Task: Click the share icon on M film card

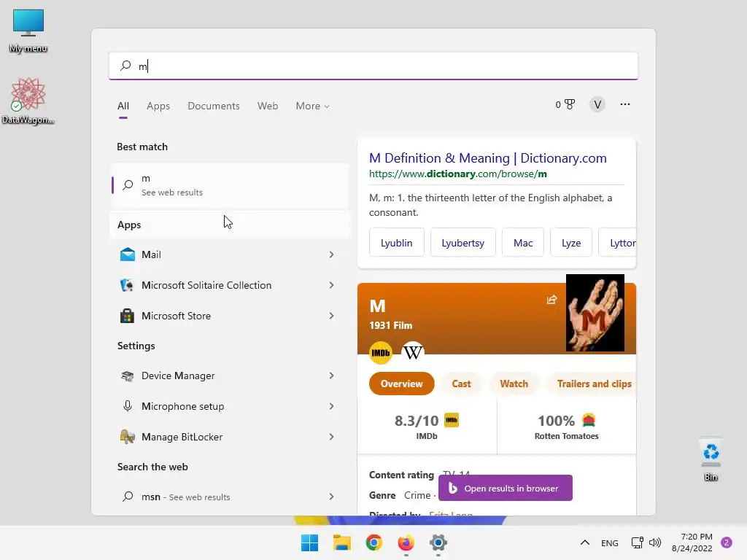Action: (x=551, y=300)
